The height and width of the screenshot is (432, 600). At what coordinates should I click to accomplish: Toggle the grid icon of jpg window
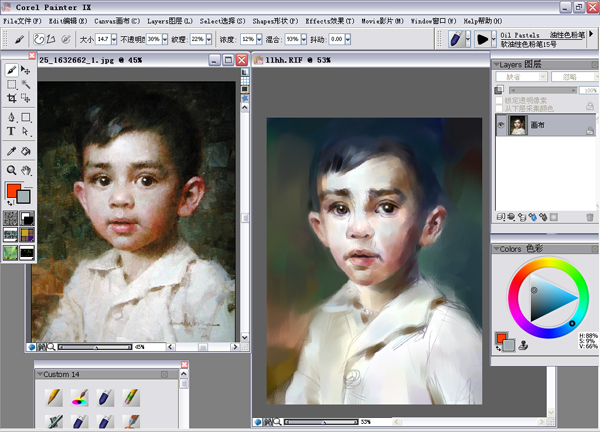pos(245,81)
